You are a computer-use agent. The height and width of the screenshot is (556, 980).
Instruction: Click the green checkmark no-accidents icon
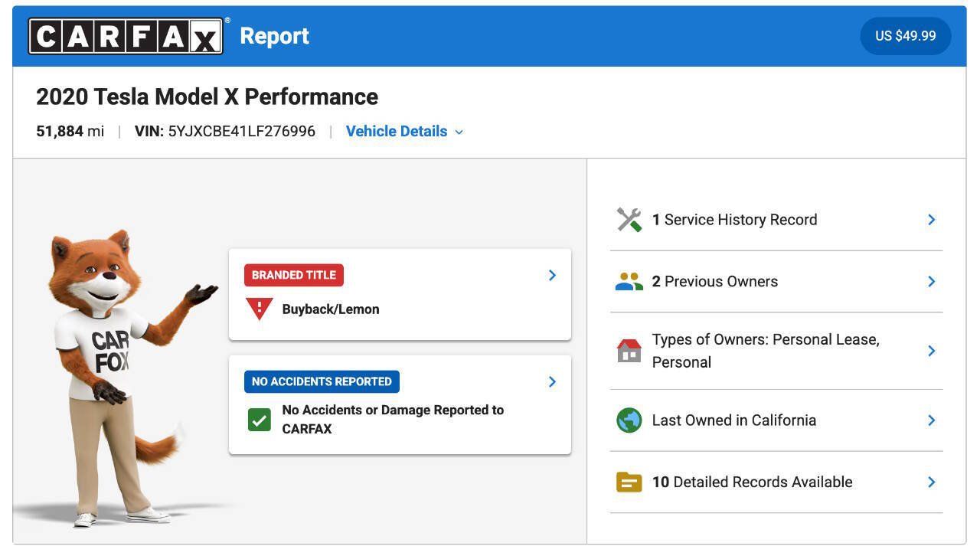260,420
